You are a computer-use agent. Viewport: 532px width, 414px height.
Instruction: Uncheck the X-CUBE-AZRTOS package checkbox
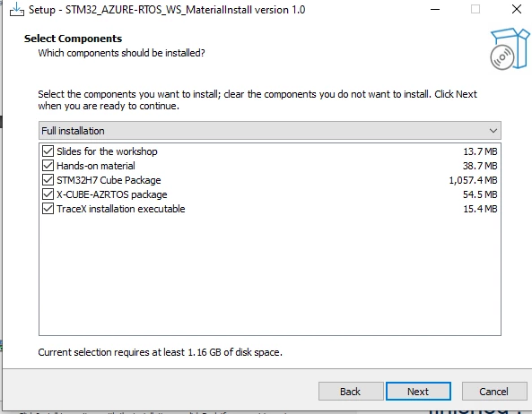[x=48, y=194]
